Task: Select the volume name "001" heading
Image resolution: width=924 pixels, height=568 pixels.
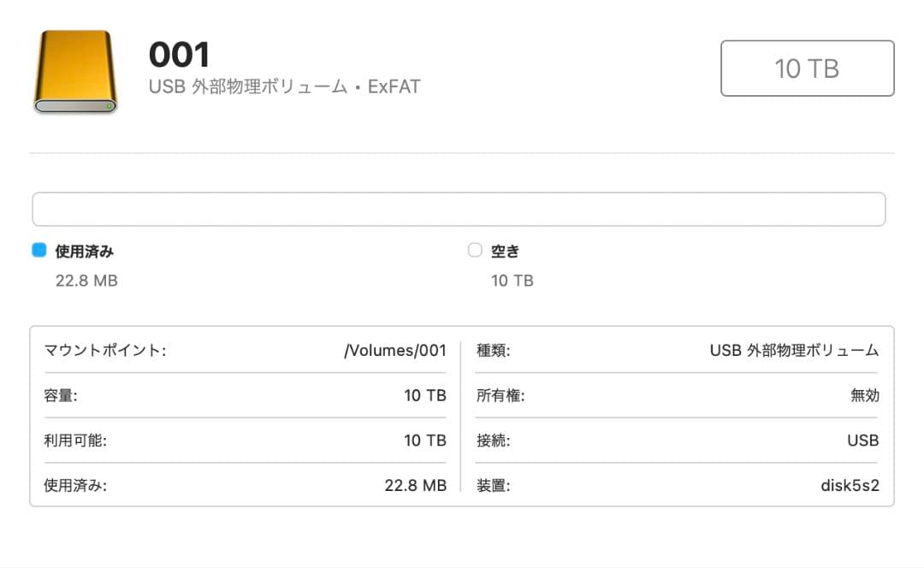Action: click(180, 53)
